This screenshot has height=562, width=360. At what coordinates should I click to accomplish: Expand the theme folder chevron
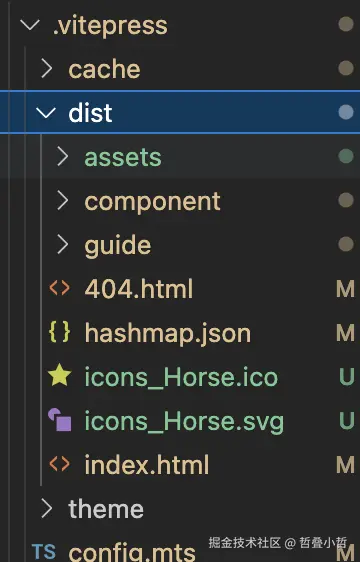pos(47,509)
